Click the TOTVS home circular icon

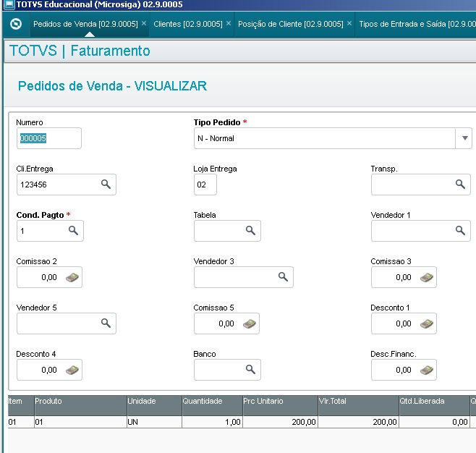coord(16,24)
